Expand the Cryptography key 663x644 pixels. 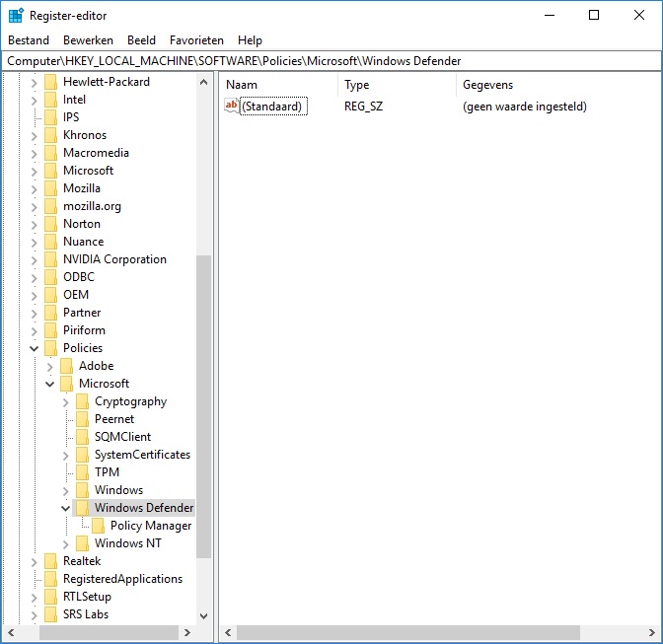[x=65, y=401]
